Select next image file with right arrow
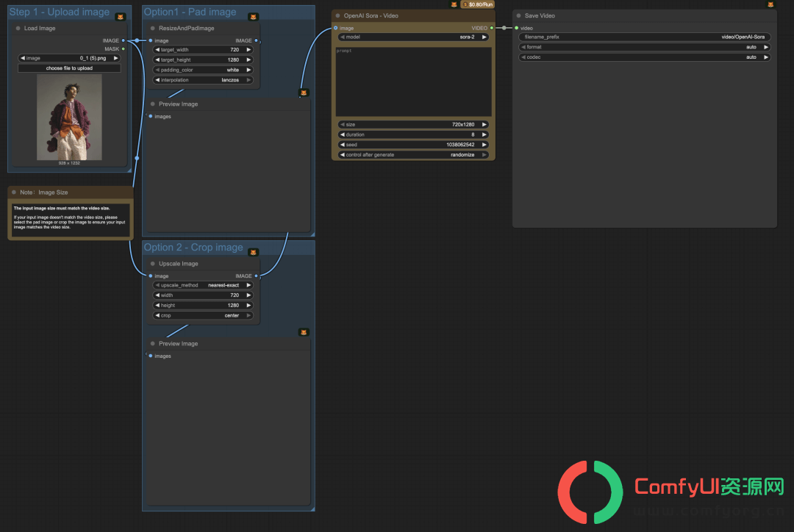The image size is (794, 532). coord(116,58)
